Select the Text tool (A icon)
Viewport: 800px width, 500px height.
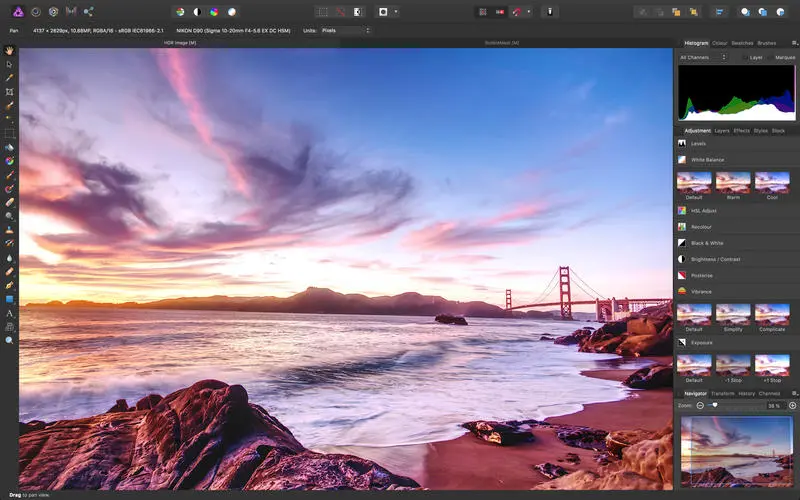[9, 313]
